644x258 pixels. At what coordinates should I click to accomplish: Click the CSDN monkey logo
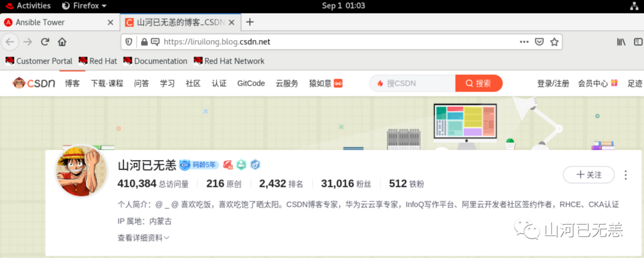coord(33,84)
